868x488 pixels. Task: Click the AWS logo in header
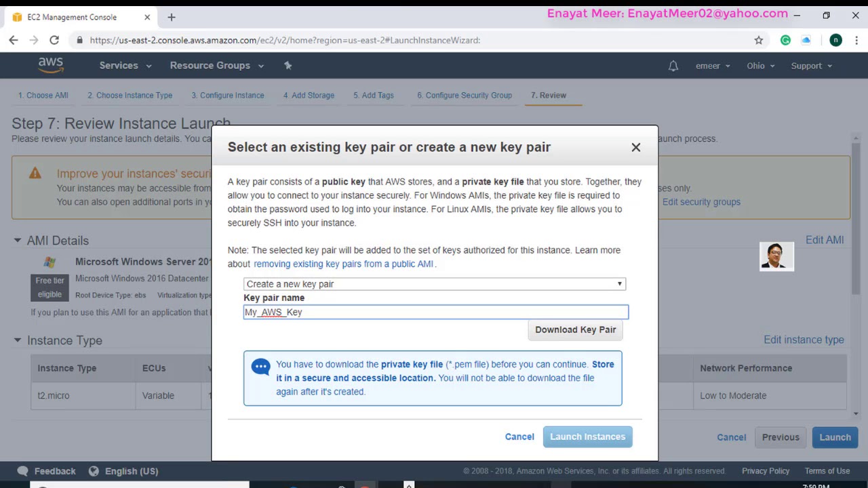click(x=51, y=65)
